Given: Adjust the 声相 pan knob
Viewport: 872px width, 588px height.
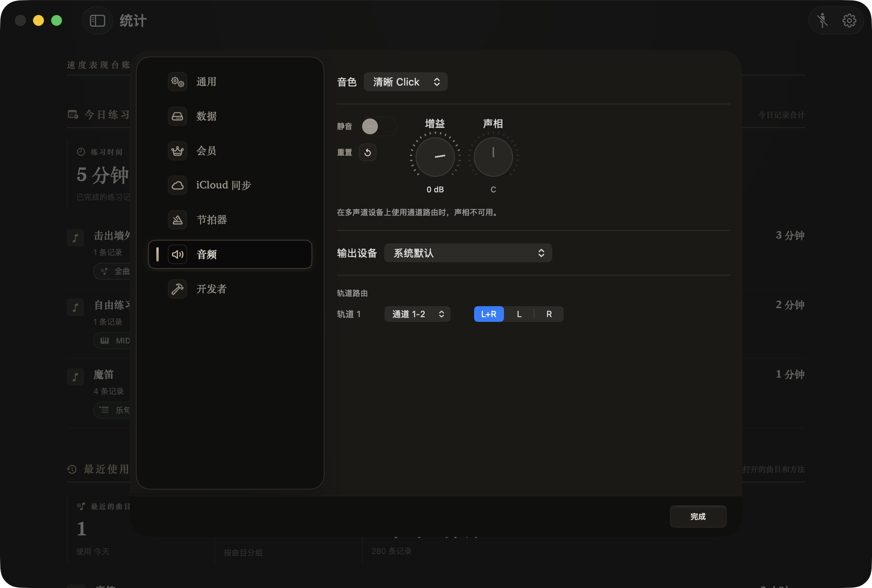Looking at the screenshot, I should tap(493, 157).
